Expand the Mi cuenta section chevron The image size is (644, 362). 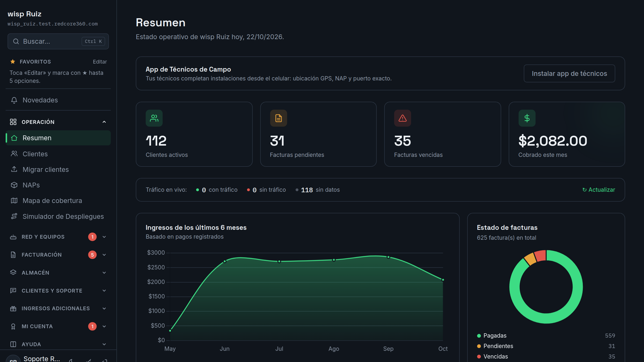104,326
